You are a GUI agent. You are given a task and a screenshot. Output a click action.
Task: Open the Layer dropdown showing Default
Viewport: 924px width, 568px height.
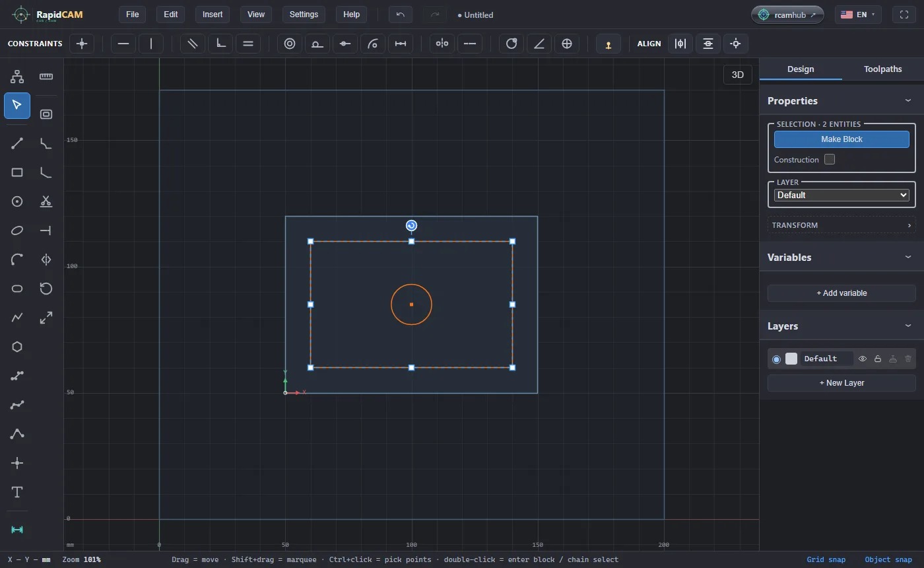pos(841,195)
